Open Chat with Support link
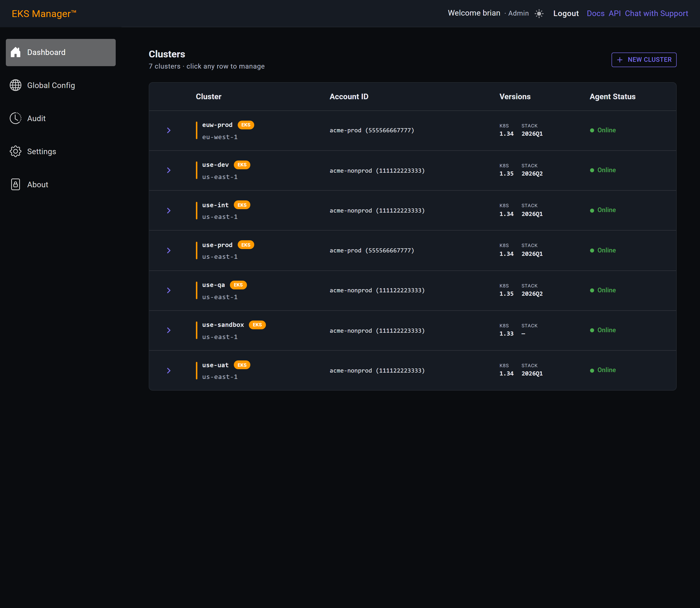Viewport: 700px width, 608px height. (656, 14)
